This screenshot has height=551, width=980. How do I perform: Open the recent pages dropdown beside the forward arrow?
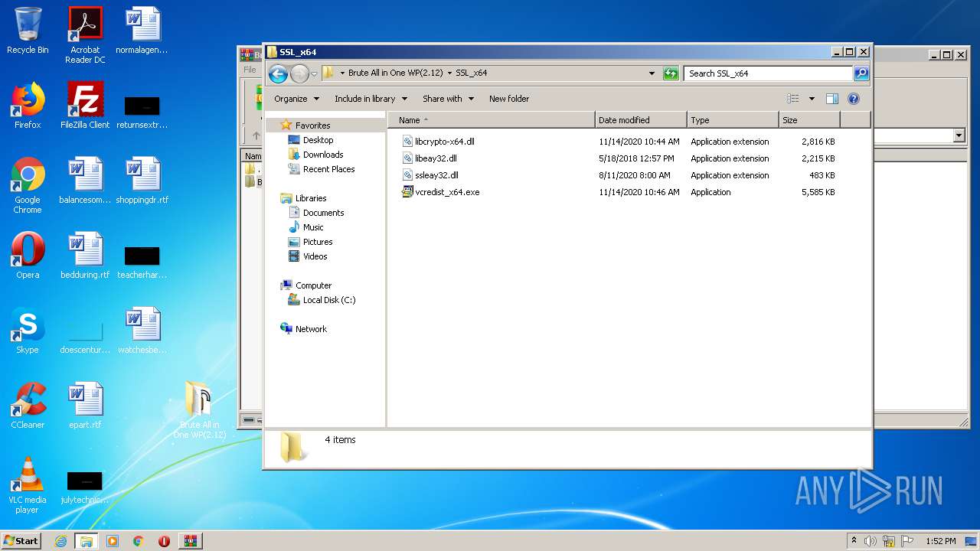(x=314, y=74)
